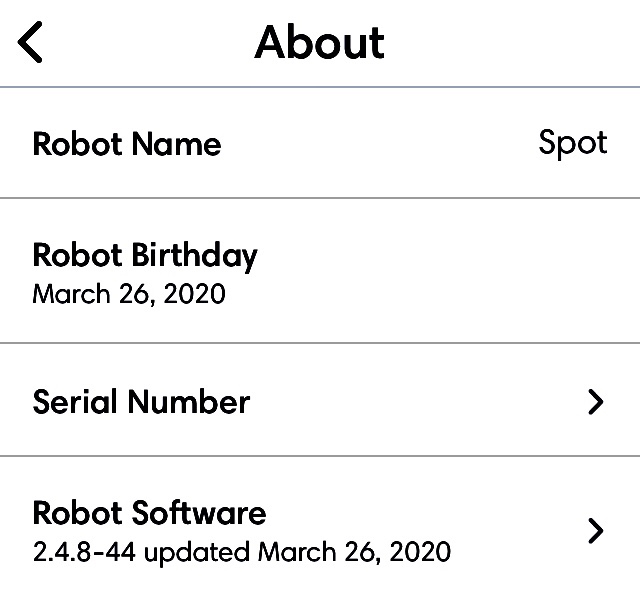
Task: Tap the word 'Software' in the list
Action: coord(203,513)
